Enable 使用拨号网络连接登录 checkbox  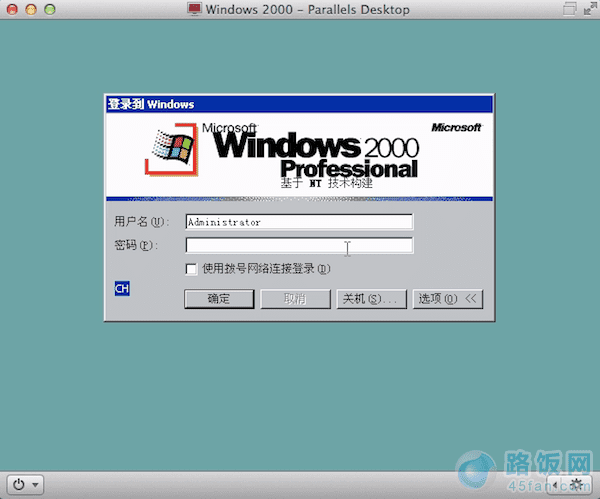(x=191, y=269)
